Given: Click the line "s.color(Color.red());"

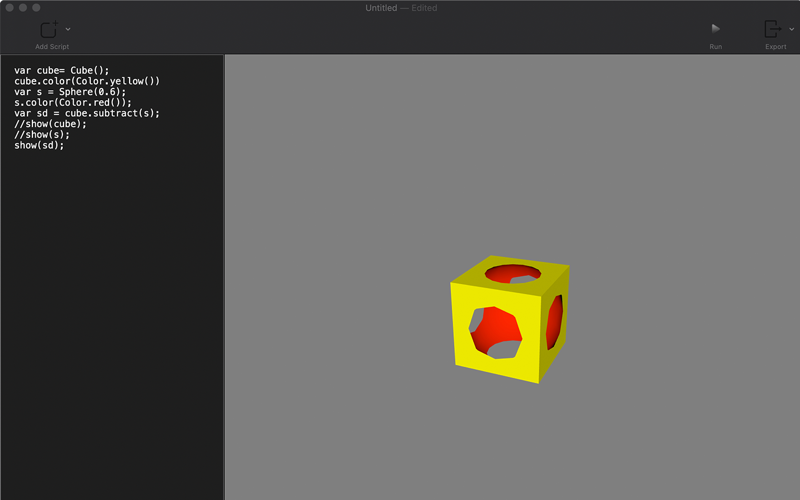Looking at the screenshot, I should (x=73, y=103).
